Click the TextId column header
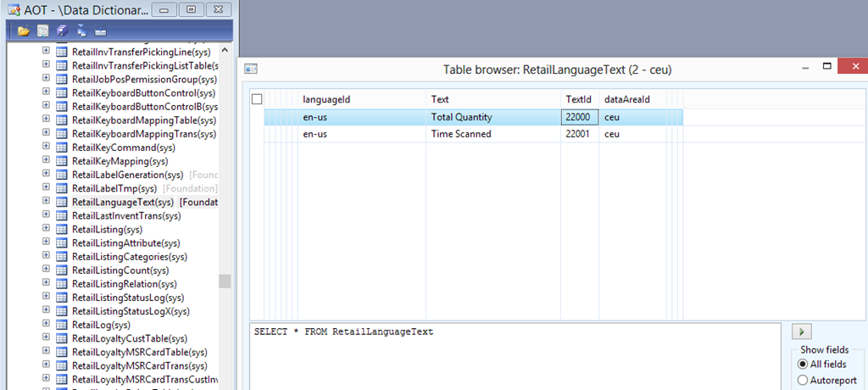The image size is (868, 390). point(579,100)
